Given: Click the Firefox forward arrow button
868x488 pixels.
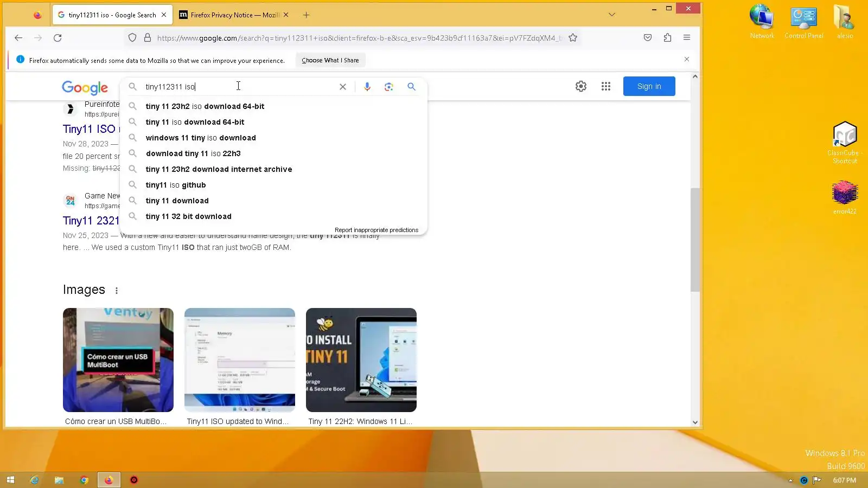Looking at the screenshot, I should [x=38, y=38].
